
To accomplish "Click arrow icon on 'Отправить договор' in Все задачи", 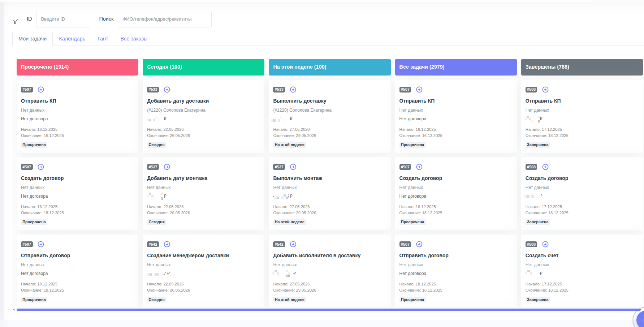I will coord(419,244).
